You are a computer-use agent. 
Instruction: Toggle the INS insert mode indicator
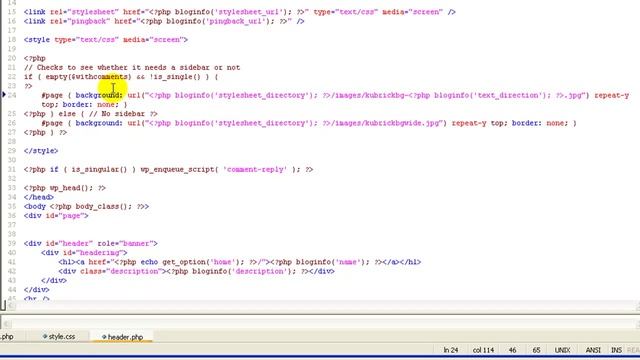click(x=616, y=350)
